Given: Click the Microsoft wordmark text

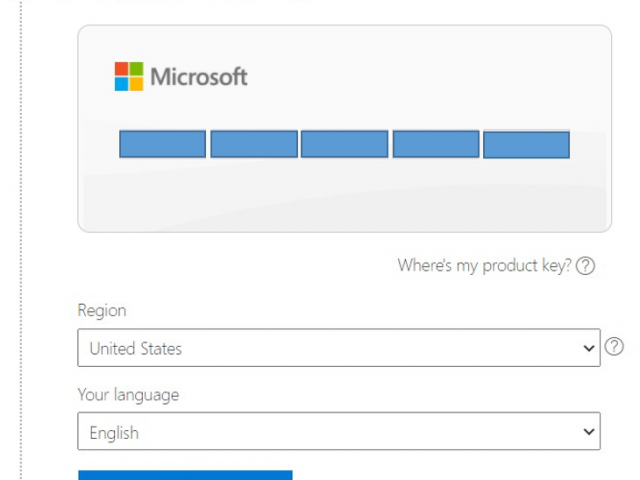Looking at the screenshot, I should coord(198,77).
